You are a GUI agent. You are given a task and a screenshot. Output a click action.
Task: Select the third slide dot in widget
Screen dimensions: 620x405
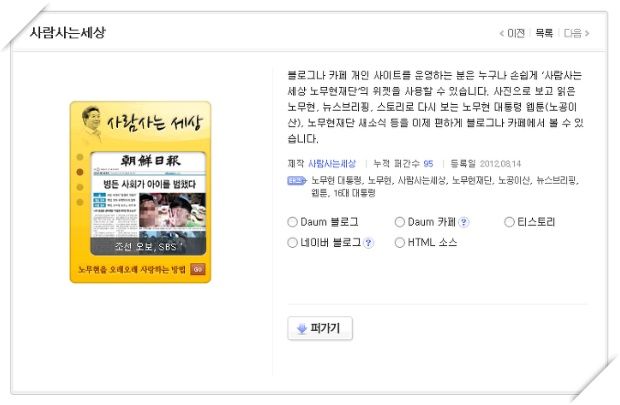coord(80,187)
